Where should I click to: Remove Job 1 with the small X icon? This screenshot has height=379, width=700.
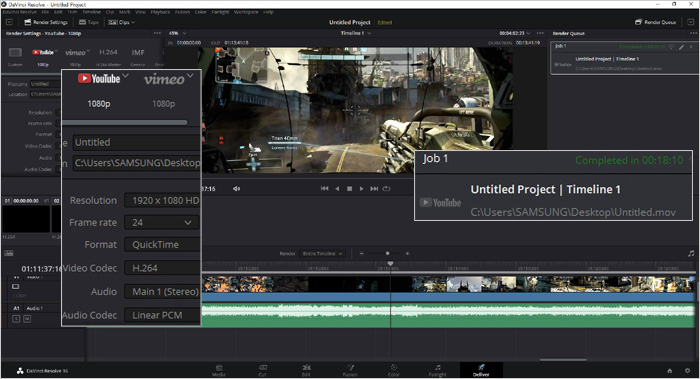[x=691, y=46]
